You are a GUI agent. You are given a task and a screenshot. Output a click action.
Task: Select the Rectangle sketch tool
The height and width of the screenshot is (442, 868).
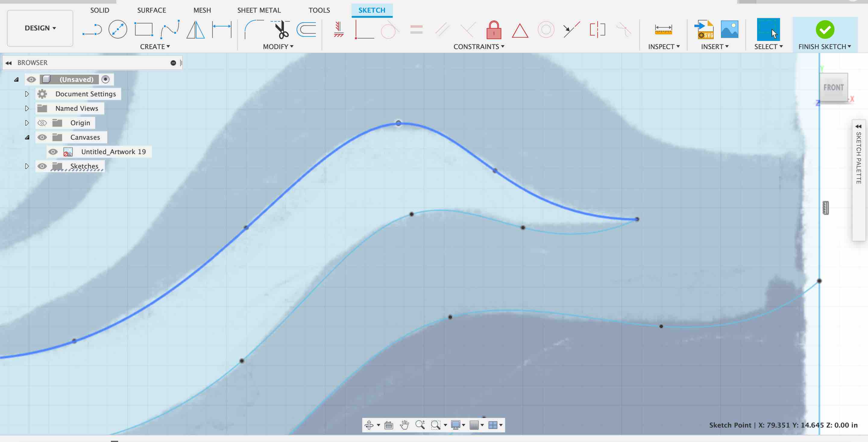tap(144, 30)
